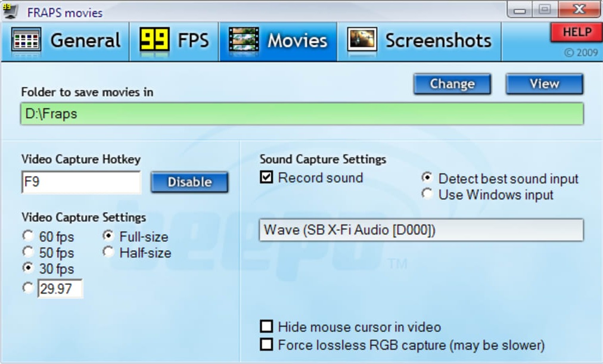
Task: Toggle the Record sound checkbox
Action: point(266,177)
